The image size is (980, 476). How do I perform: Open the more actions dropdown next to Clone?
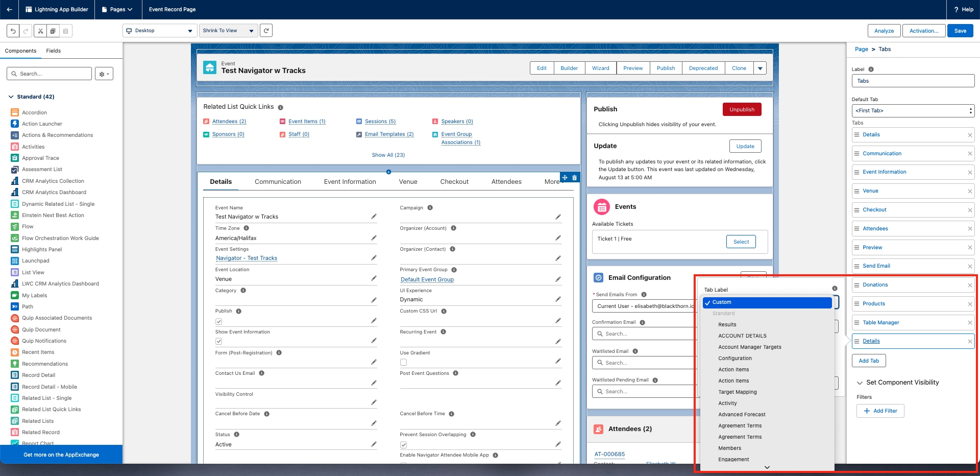click(760, 68)
